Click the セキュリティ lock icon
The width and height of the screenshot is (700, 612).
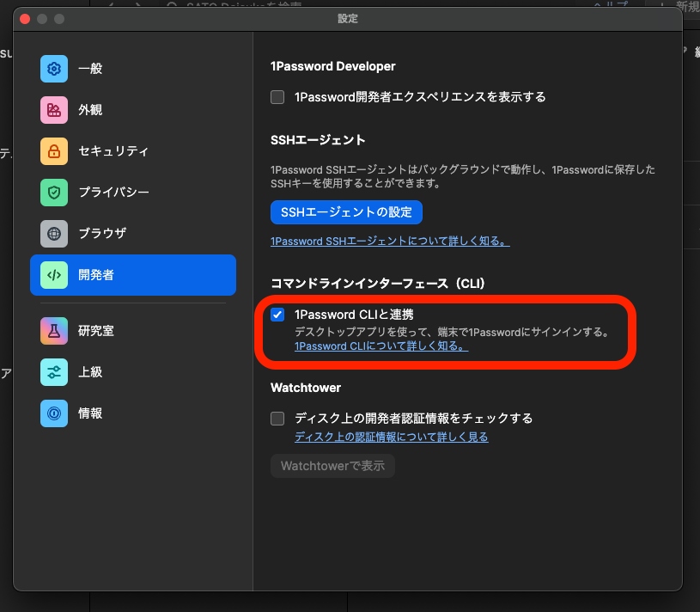pyautogui.click(x=54, y=151)
